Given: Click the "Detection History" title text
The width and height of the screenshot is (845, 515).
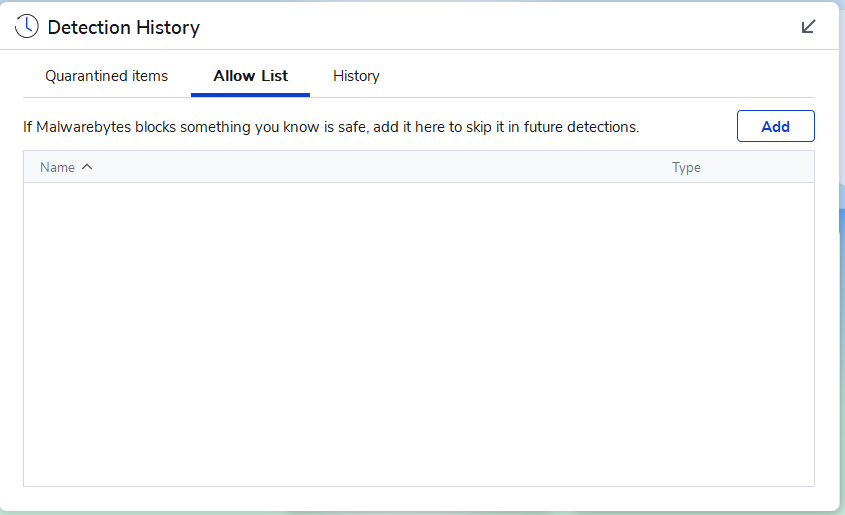Looking at the screenshot, I should click(124, 27).
